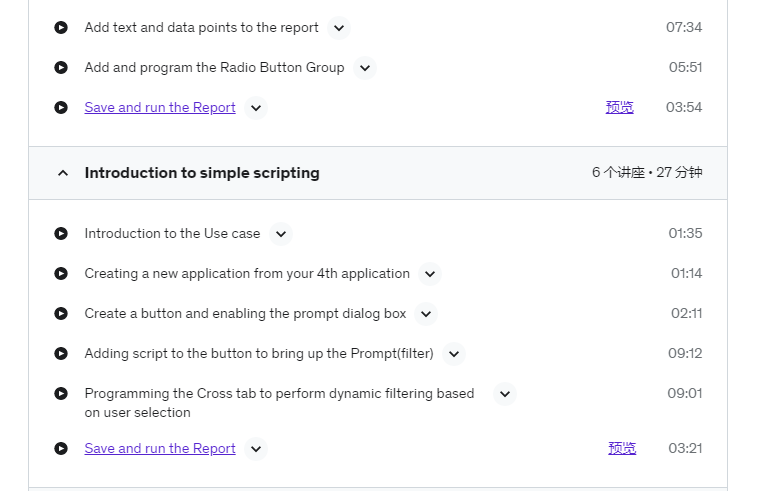Click 预览 preview link next to 03:54

[x=620, y=107]
